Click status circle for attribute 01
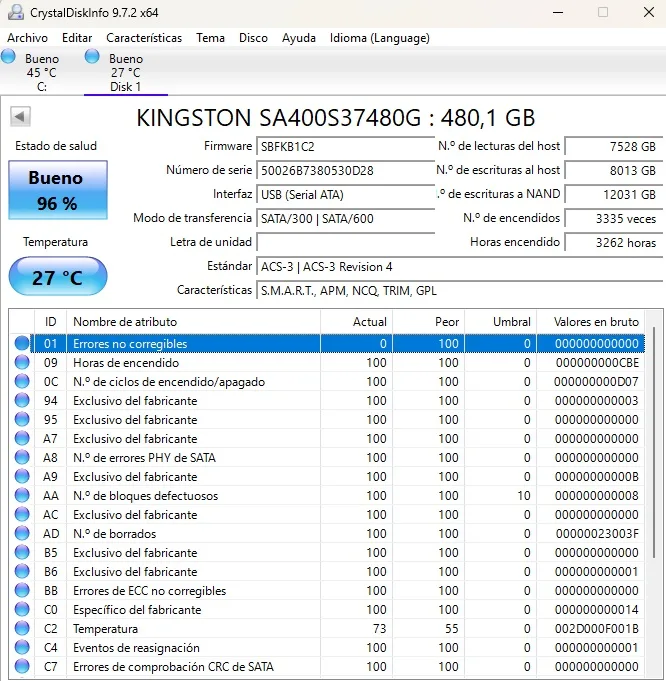666x681 pixels. [22, 344]
